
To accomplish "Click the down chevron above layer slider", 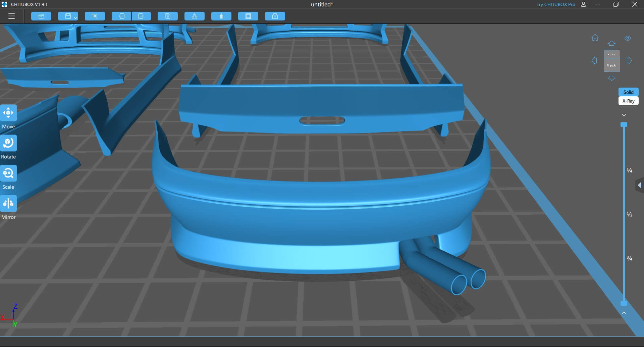I will click(x=624, y=115).
